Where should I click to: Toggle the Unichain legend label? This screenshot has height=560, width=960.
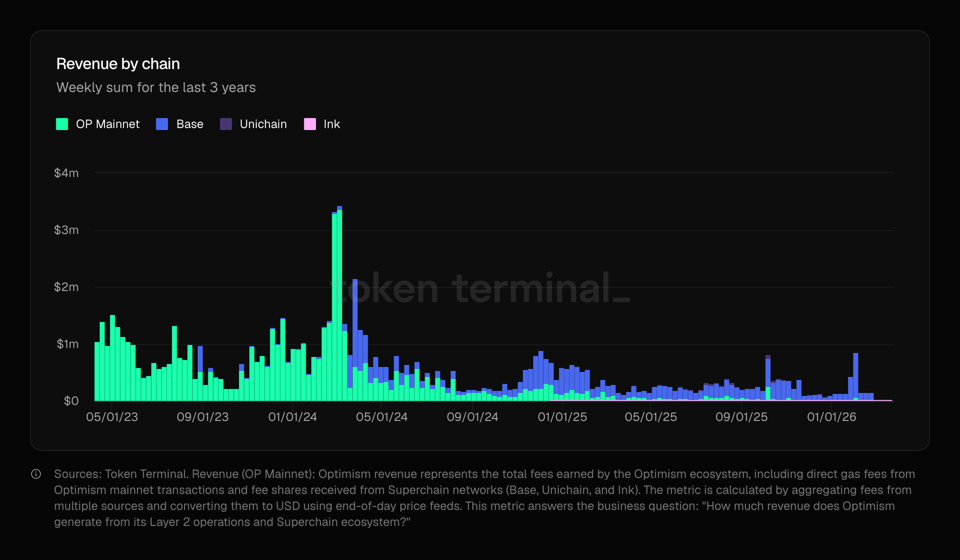tap(263, 124)
